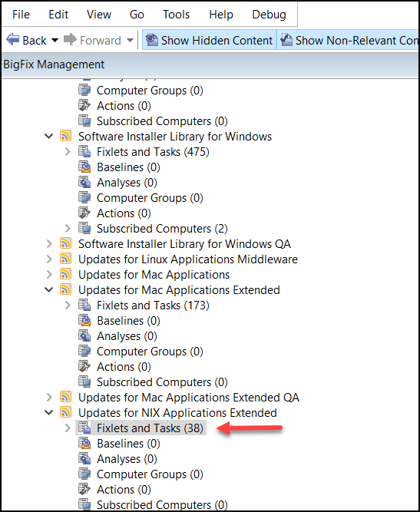Select Updates for Mac Applications row
Screen dimensions: 420x512
tap(154, 274)
